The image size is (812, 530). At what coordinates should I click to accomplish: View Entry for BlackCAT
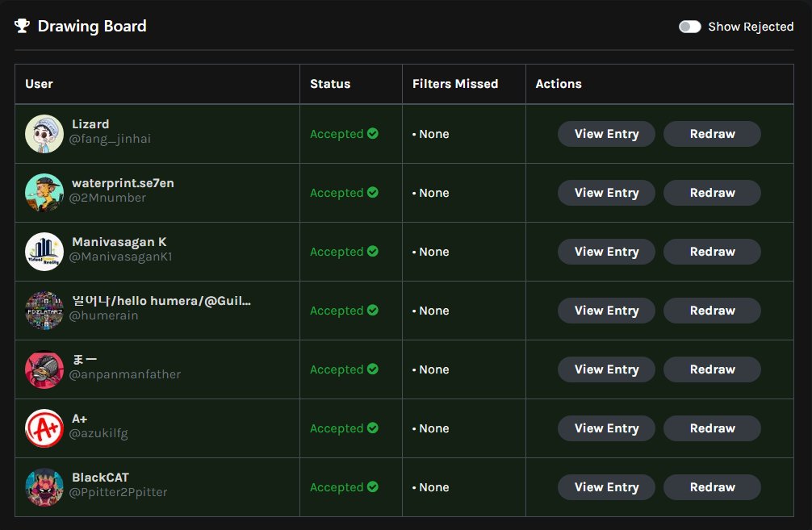[x=606, y=487]
